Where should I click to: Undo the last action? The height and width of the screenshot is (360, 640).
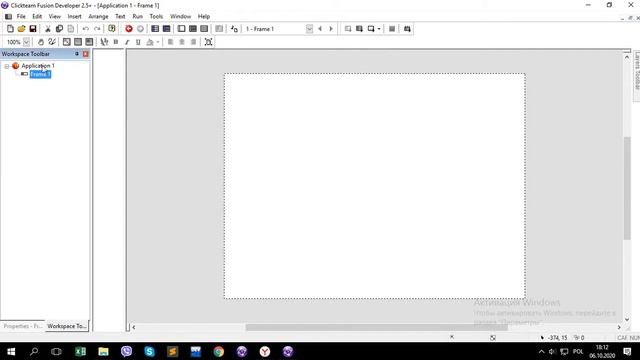(86, 29)
